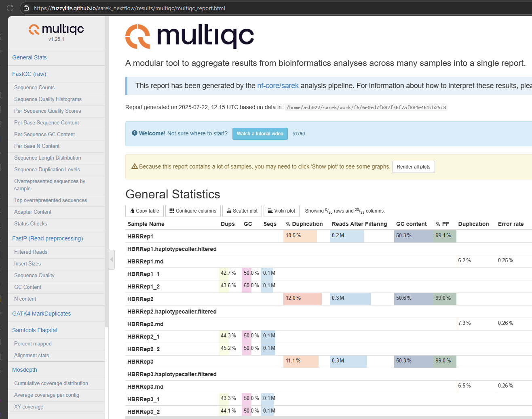This screenshot has width=532, height=419.
Task: Jump to Insert Sizes
Action: [x=27, y=263]
